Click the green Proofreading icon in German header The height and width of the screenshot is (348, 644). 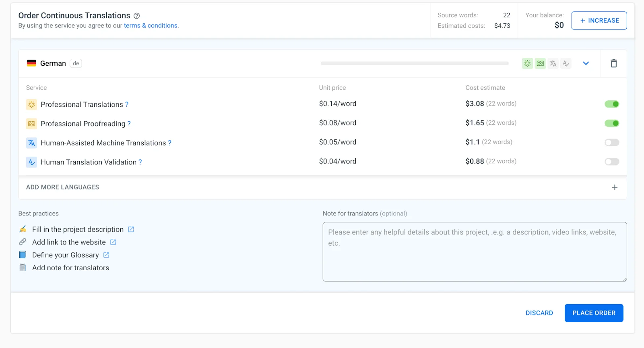[x=540, y=63]
